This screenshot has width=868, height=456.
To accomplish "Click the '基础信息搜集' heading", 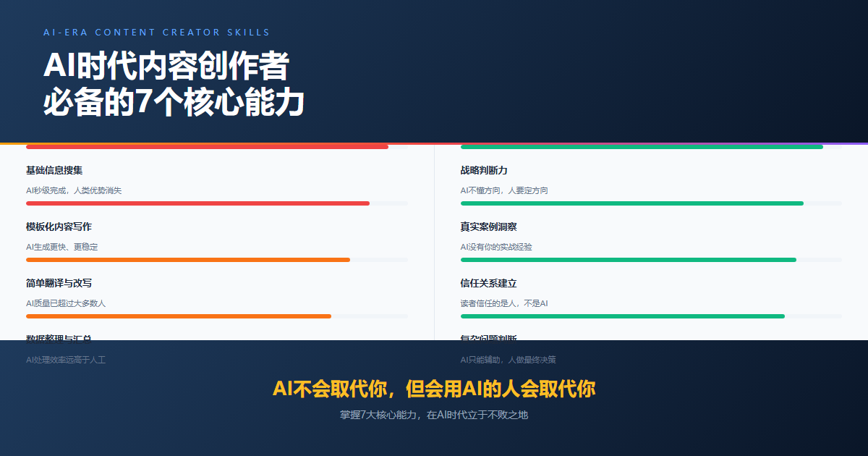I will pyautogui.click(x=54, y=170).
